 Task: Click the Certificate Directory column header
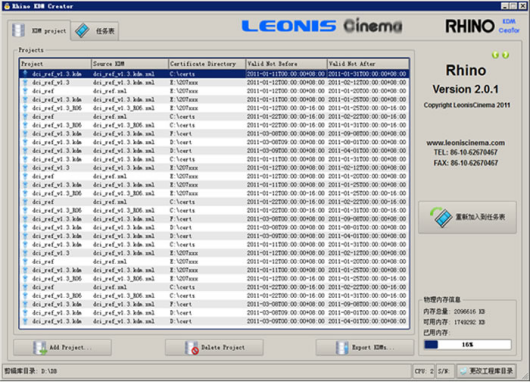[x=207, y=64]
